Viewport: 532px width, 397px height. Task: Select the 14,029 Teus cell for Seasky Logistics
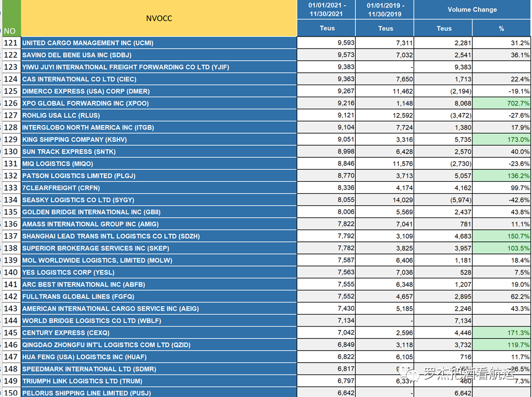pos(385,200)
